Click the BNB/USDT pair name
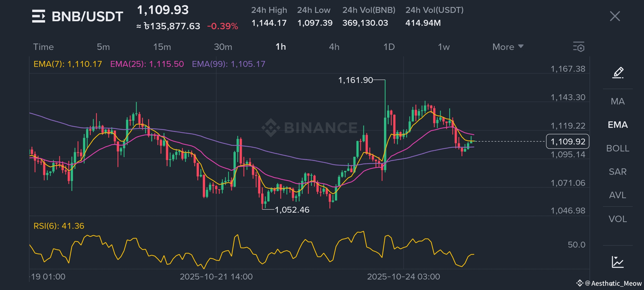 click(x=87, y=16)
